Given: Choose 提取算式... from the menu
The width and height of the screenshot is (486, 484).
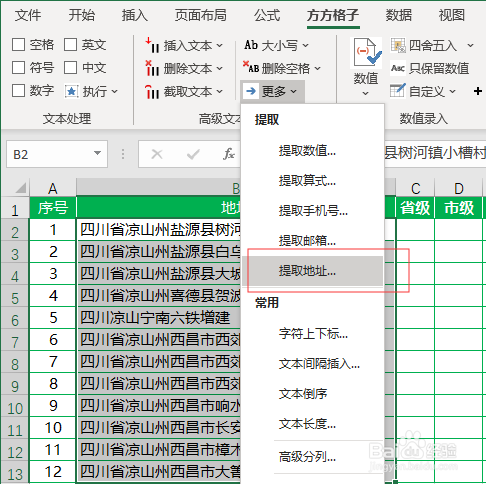Looking at the screenshot, I should (x=313, y=181).
